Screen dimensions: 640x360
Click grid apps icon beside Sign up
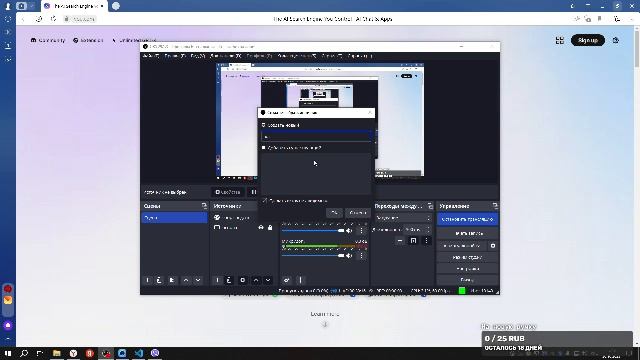(x=560, y=40)
